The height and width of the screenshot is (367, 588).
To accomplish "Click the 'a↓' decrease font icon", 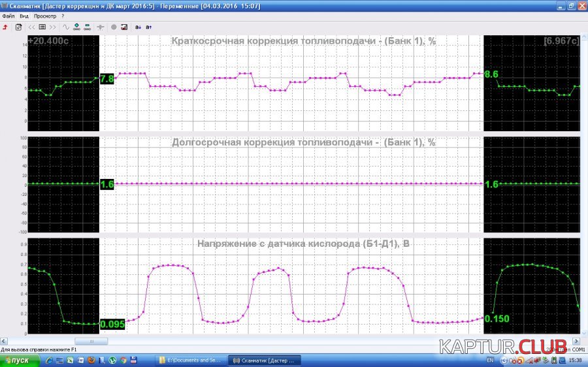I will coord(138,27).
